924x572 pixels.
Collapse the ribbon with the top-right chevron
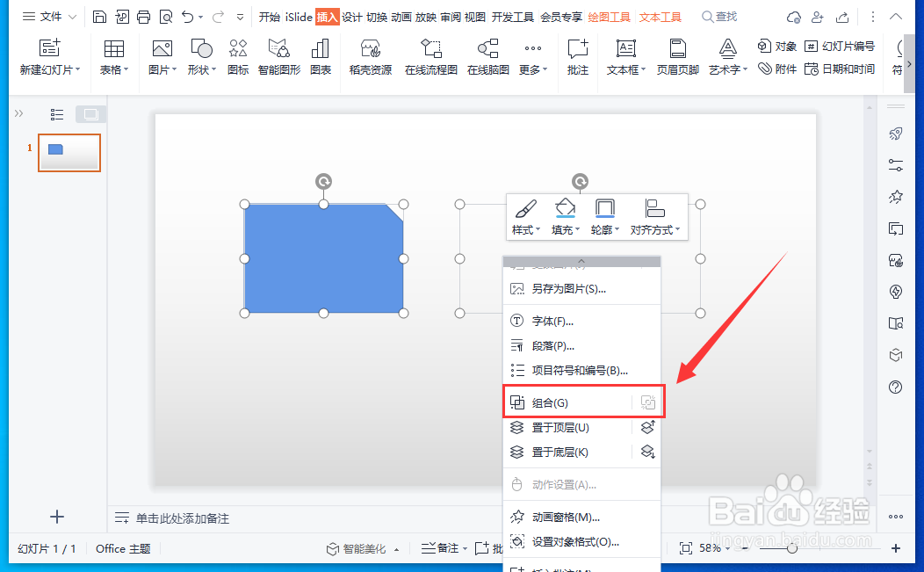[x=896, y=17]
